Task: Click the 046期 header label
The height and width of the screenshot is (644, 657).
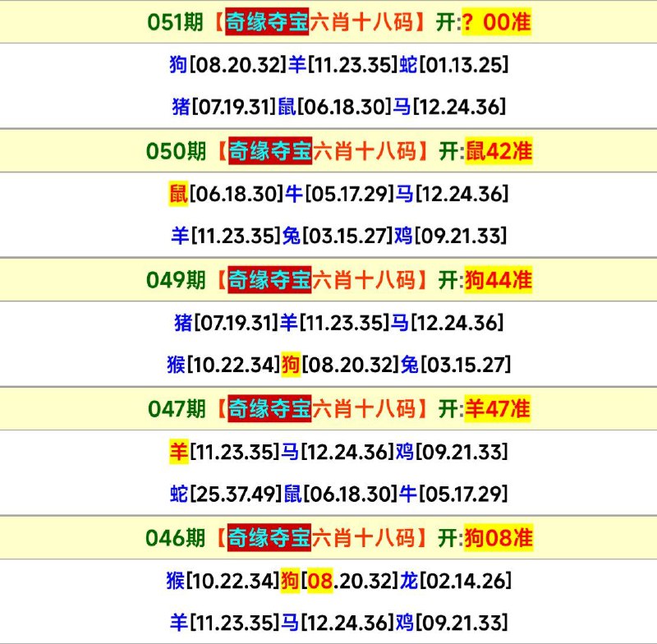Action: click(x=176, y=537)
